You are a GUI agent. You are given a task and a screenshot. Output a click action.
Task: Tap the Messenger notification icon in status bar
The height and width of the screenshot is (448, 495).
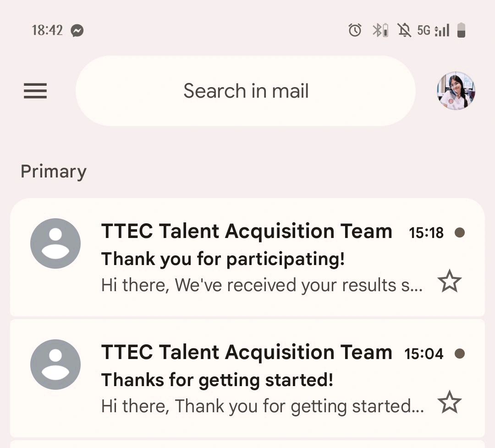coord(77,31)
